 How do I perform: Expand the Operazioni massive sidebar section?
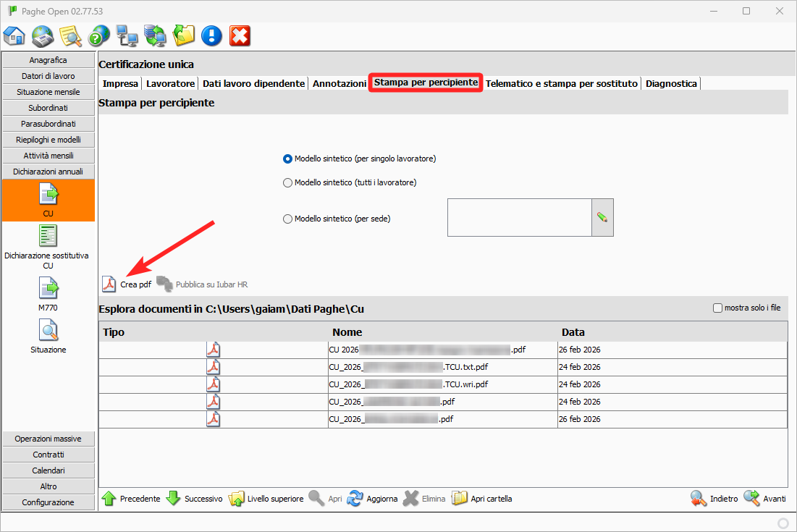pyautogui.click(x=49, y=439)
